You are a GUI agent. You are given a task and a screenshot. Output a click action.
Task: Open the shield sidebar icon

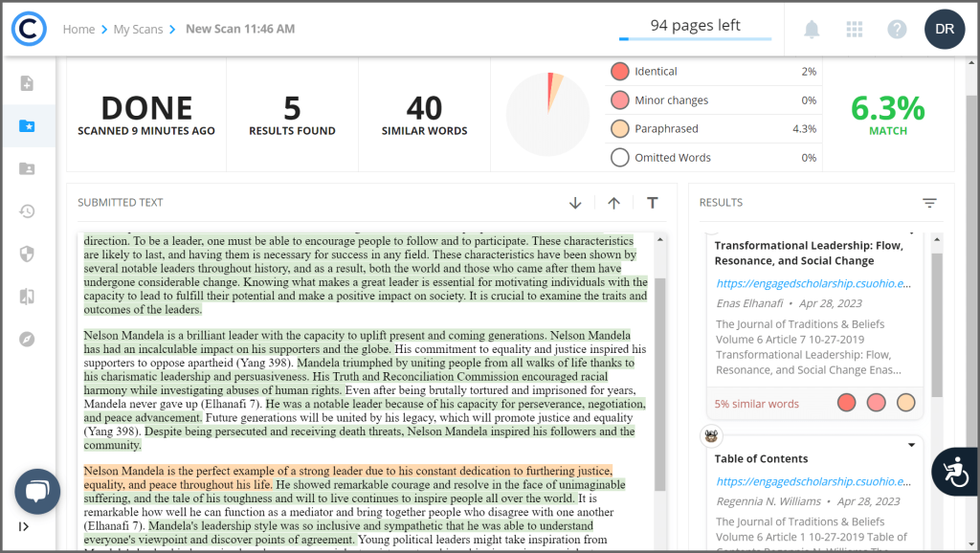coord(27,254)
